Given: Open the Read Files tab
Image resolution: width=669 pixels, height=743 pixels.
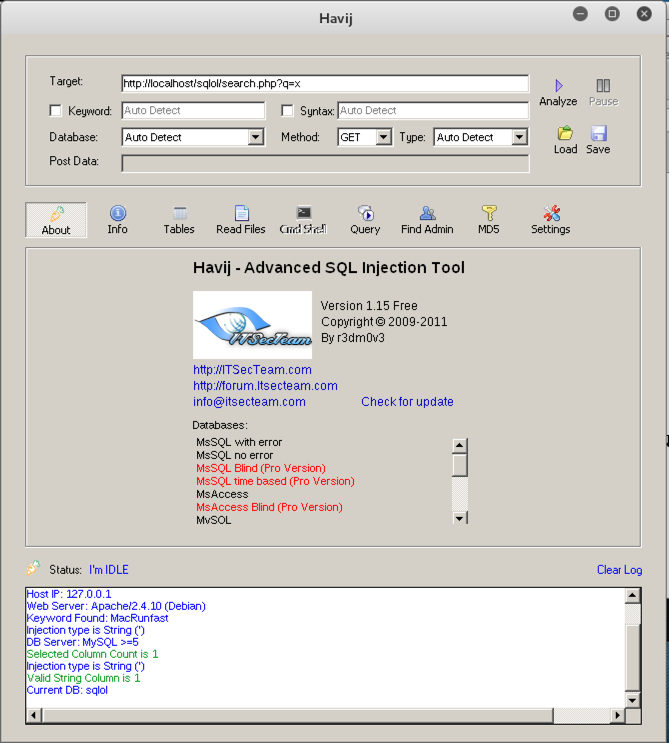Looking at the screenshot, I should pos(241,220).
